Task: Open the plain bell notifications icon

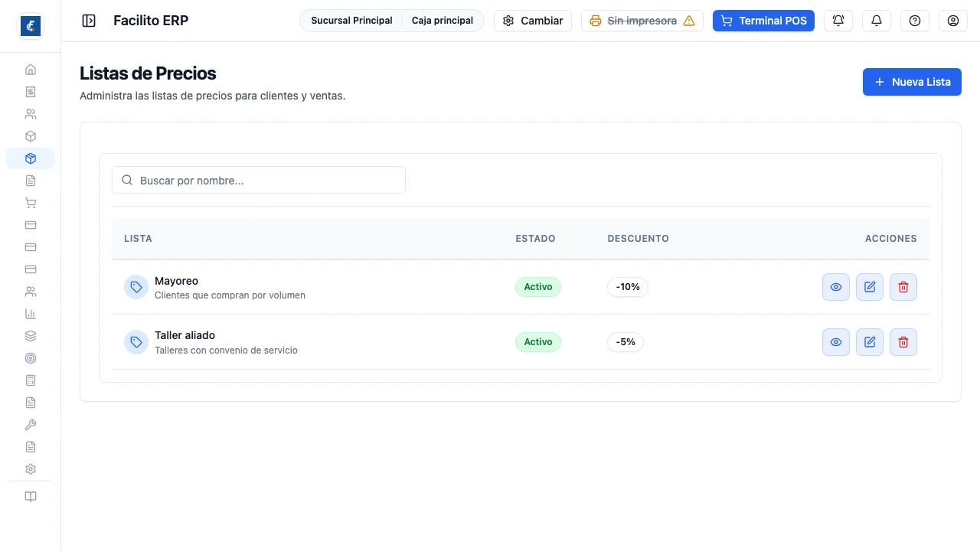Action: click(877, 21)
